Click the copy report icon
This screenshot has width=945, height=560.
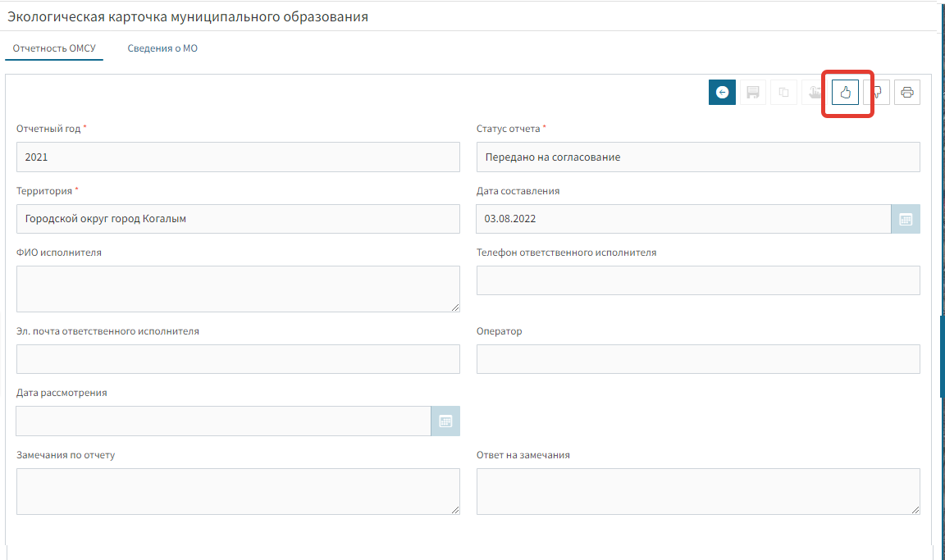pyautogui.click(x=784, y=93)
